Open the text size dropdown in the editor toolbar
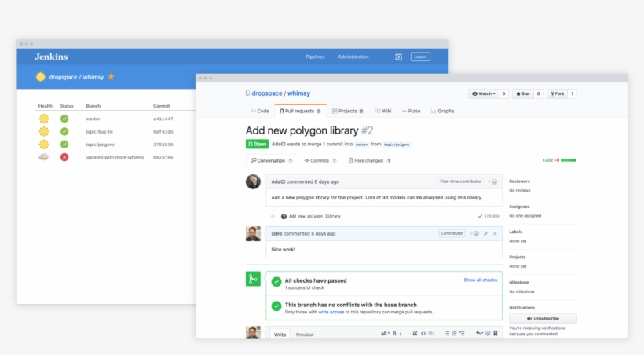644x355 pixels. coord(385,333)
